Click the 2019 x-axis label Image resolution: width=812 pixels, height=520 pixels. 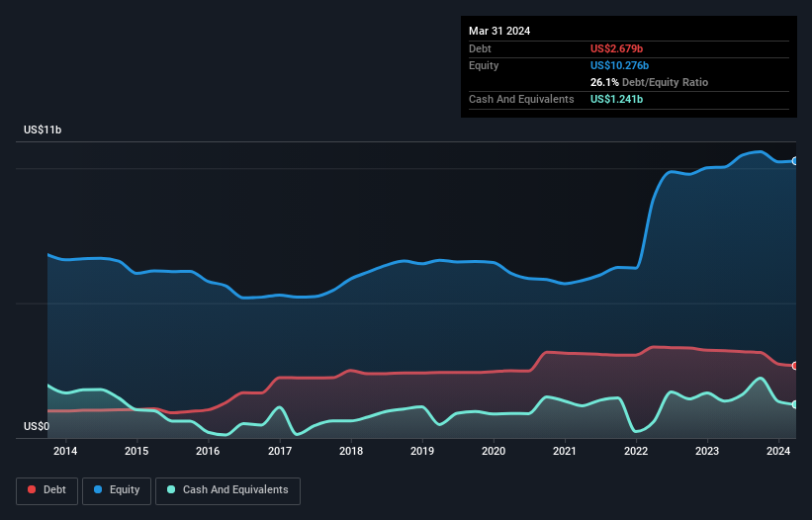(x=422, y=451)
